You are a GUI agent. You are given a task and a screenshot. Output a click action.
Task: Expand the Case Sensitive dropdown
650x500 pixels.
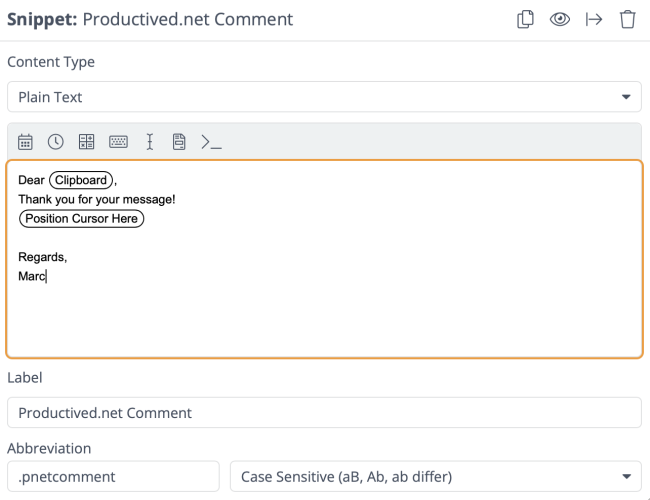click(436, 476)
